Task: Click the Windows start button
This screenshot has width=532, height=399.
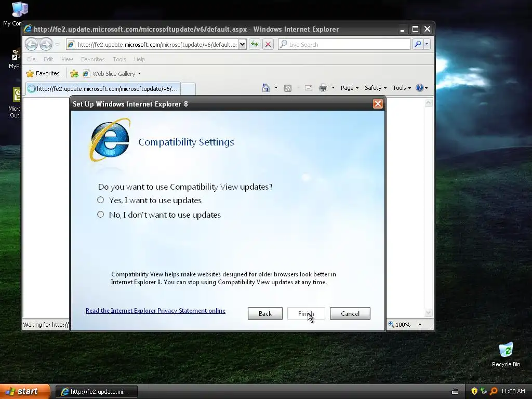Action: [x=25, y=391]
